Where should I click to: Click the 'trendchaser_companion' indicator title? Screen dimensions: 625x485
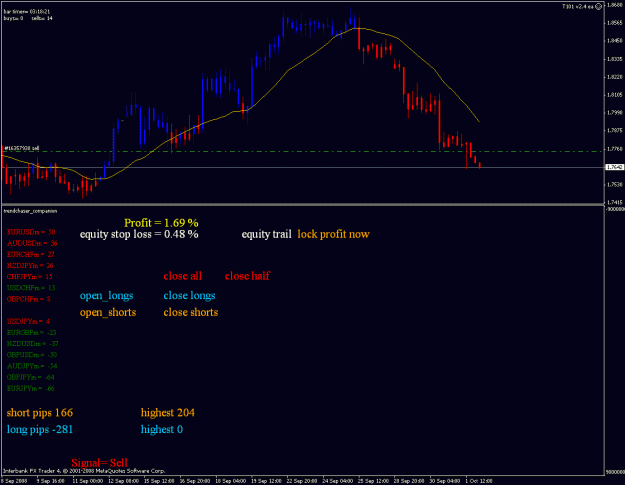coord(30,211)
